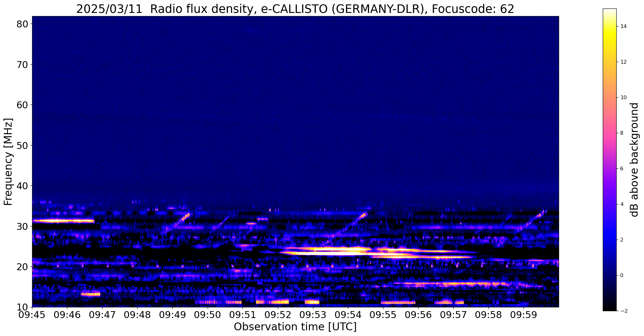This screenshot has height=336, width=644.
Task: Click the 'dB above background' colorbar label
Action: pos(635,160)
